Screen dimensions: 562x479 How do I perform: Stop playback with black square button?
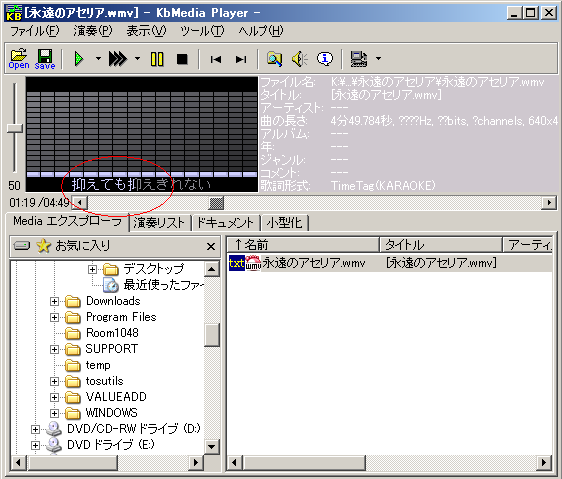[182, 59]
